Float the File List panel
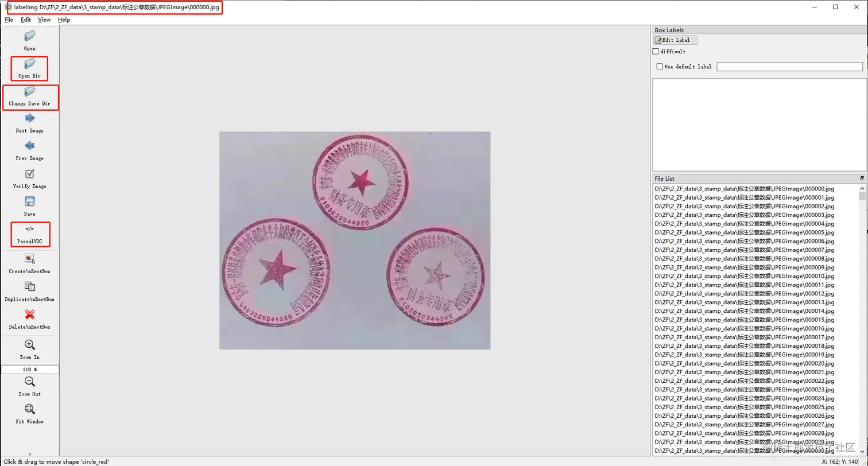 click(x=862, y=178)
